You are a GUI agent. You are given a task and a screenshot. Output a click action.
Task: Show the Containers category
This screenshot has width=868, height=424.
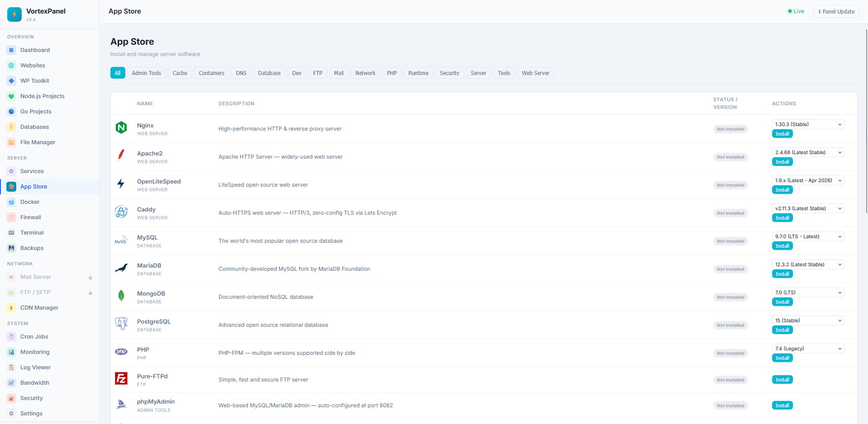point(212,73)
